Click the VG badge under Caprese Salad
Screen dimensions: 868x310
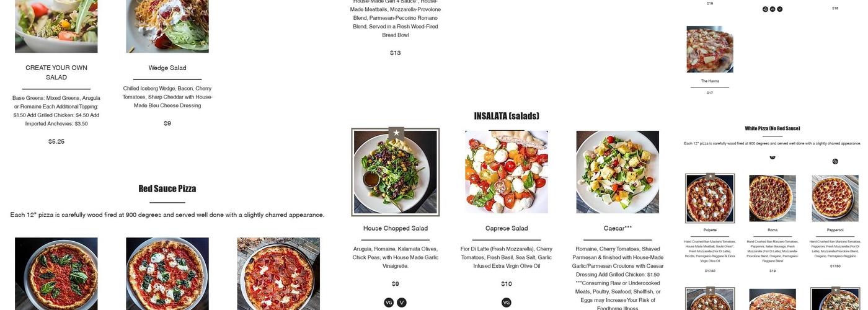point(507,303)
